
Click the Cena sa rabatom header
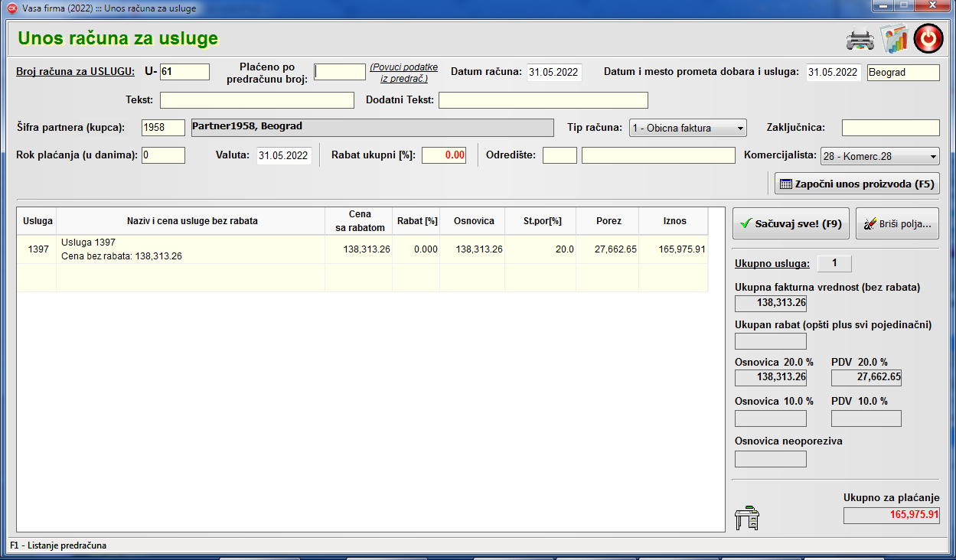pyautogui.click(x=359, y=221)
